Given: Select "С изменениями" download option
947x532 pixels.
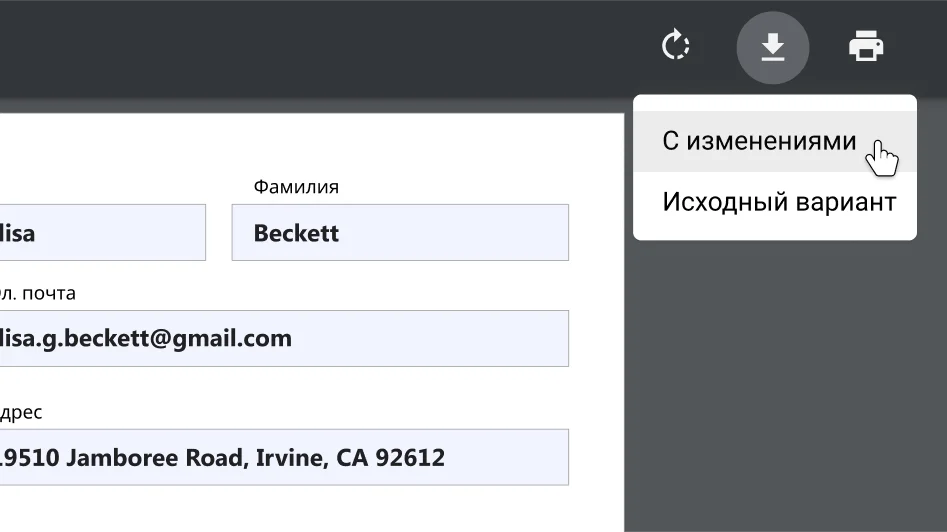Looking at the screenshot, I should [x=759, y=141].
